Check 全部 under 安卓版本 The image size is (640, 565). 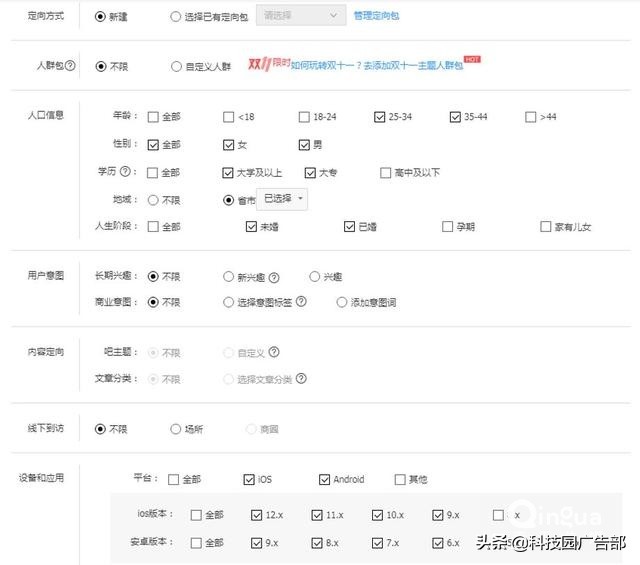tap(196, 543)
